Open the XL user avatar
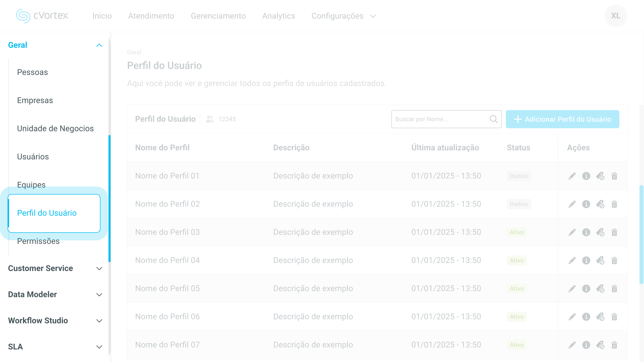The image size is (644, 362). point(616,16)
